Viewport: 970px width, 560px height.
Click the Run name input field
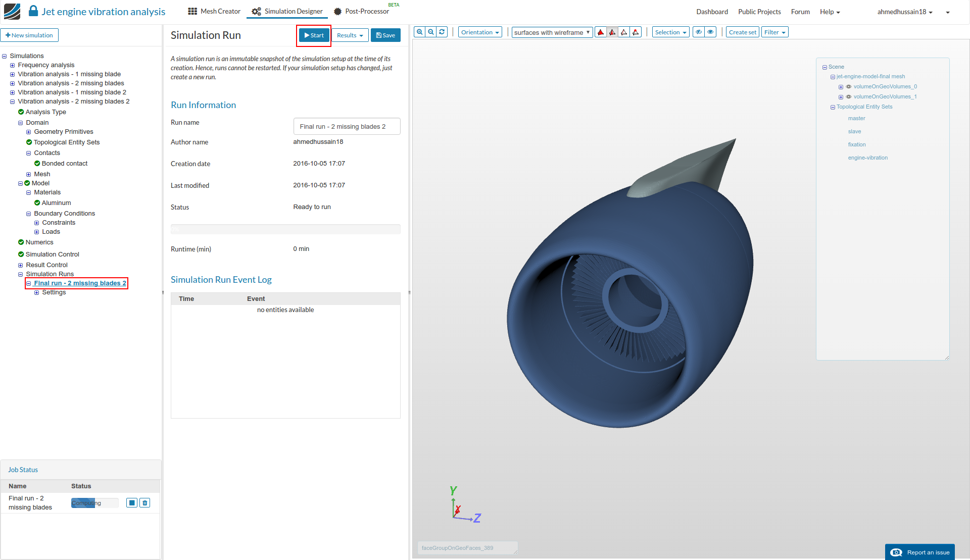pos(347,127)
